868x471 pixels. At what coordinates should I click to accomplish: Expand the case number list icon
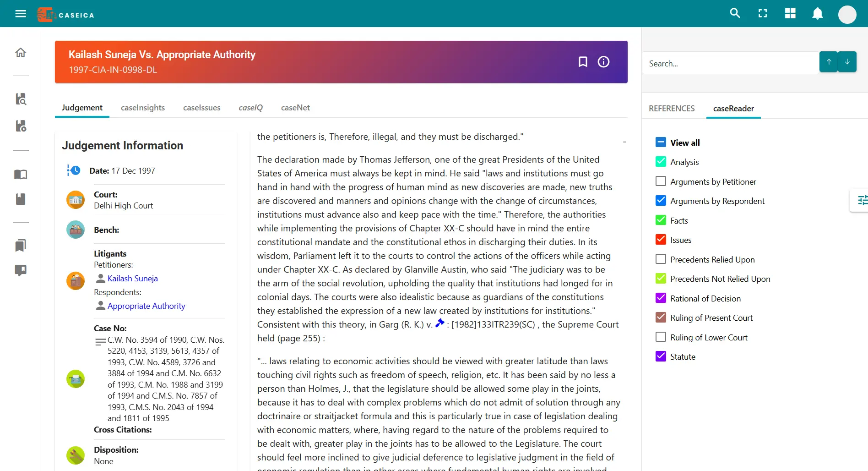pos(100,342)
